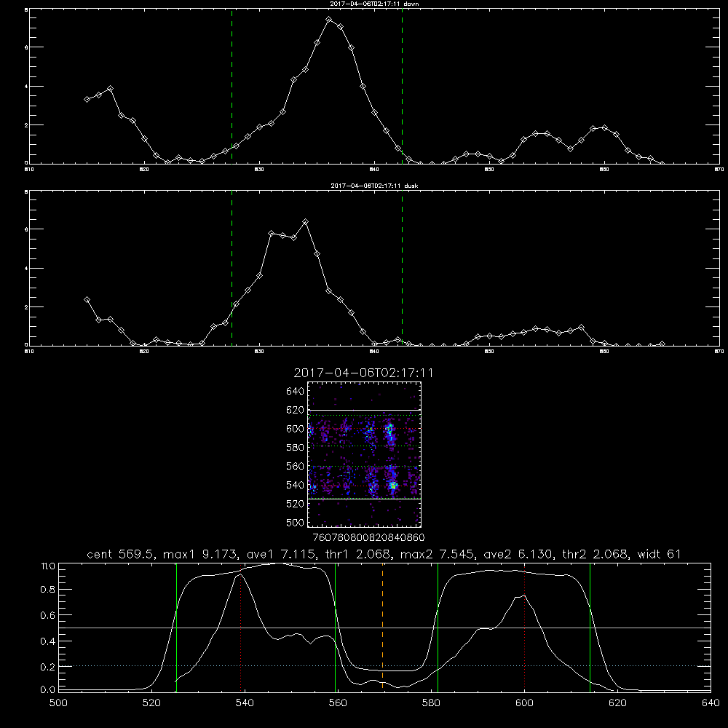Click the highest diamond marker of the dusk curve
Viewport: 728px width, 728px height.
point(305,222)
